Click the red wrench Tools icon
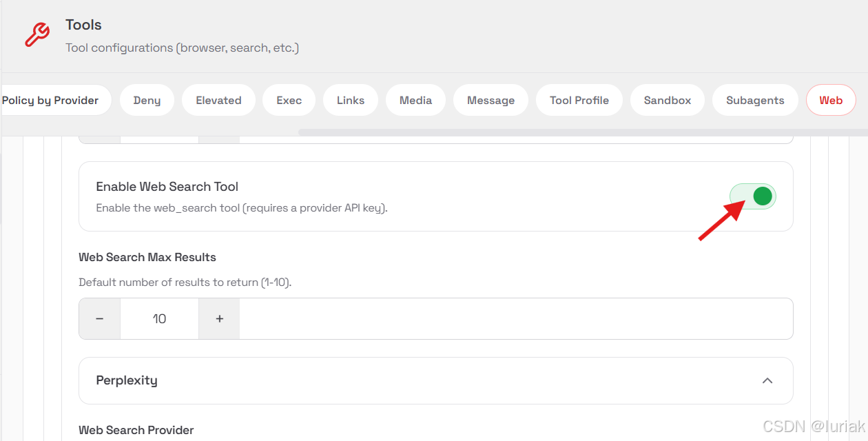Viewport: 868px width, 441px height. click(x=37, y=34)
